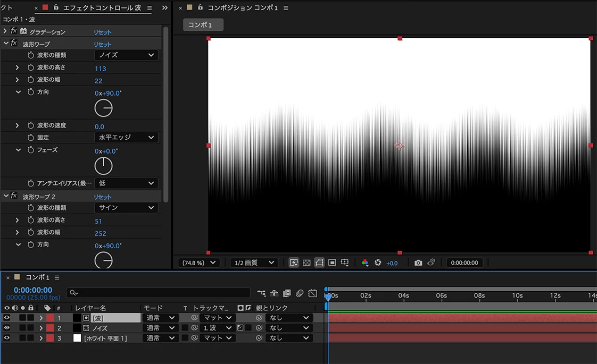Toggle the motion blur icon in timeline
Viewport: 597px width, 364px height.
[x=300, y=293]
